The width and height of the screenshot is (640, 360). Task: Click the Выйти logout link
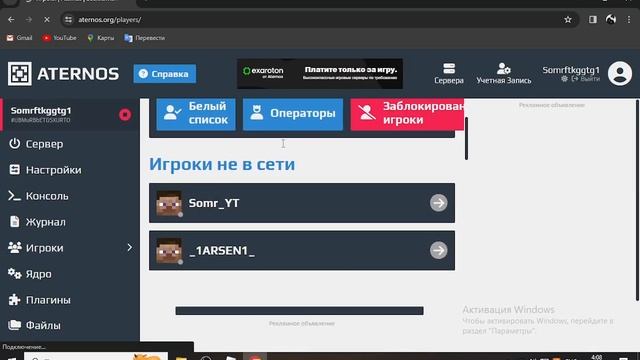[586, 79]
